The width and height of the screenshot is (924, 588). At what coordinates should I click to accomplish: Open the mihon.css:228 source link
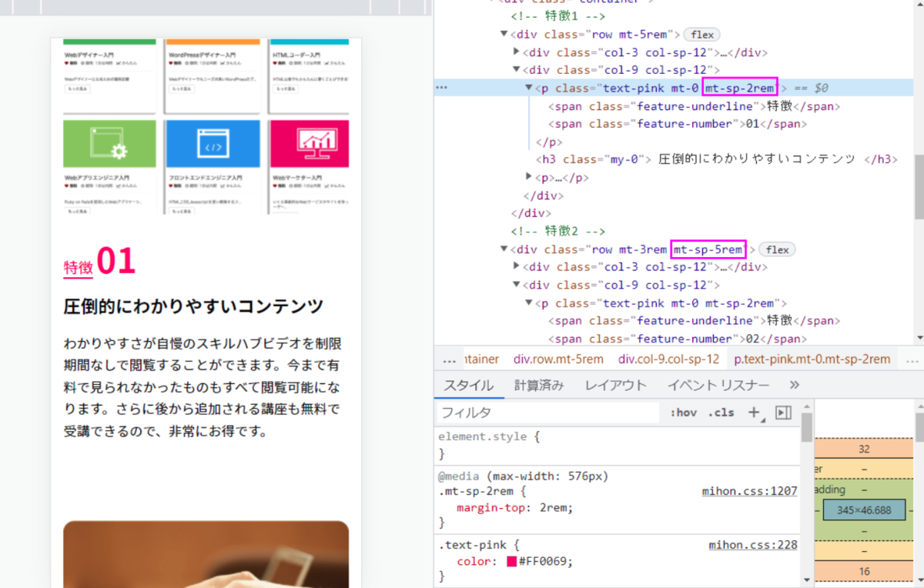[x=752, y=545]
